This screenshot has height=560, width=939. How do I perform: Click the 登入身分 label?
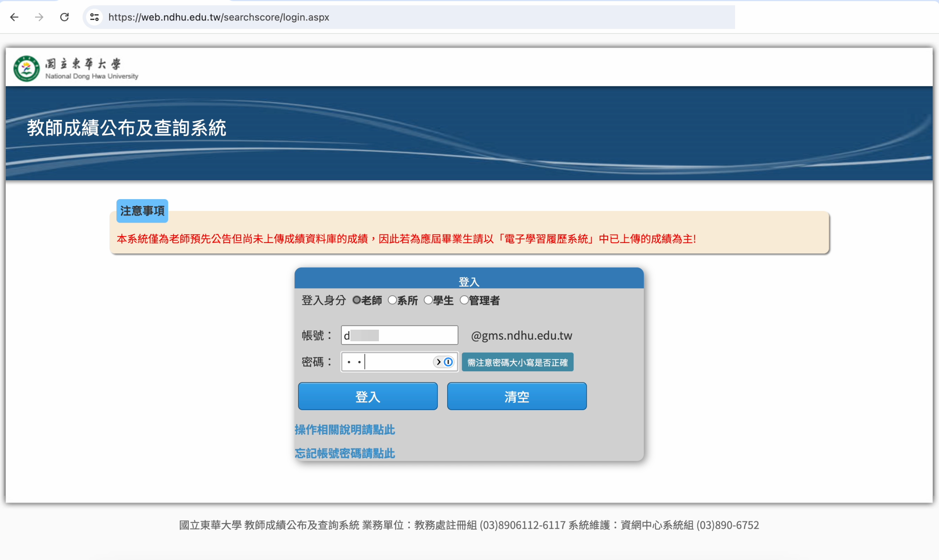click(x=324, y=300)
